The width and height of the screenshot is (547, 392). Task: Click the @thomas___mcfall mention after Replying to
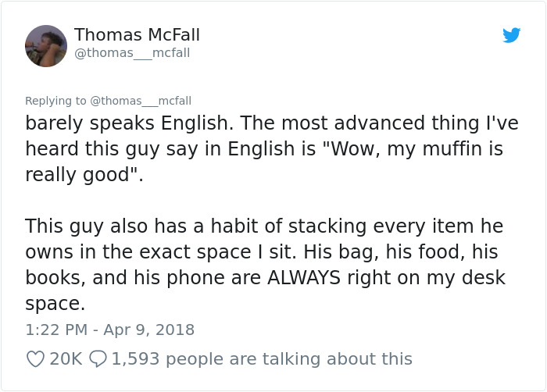pos(141,101)
